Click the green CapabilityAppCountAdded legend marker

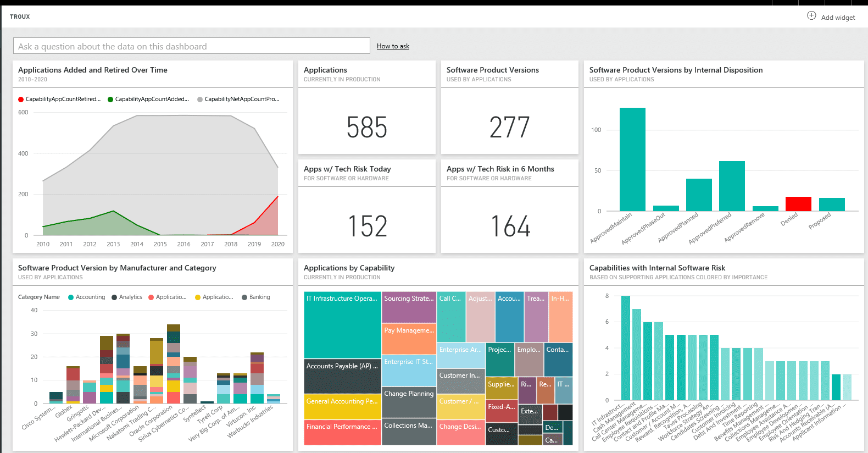pos(110,100)
